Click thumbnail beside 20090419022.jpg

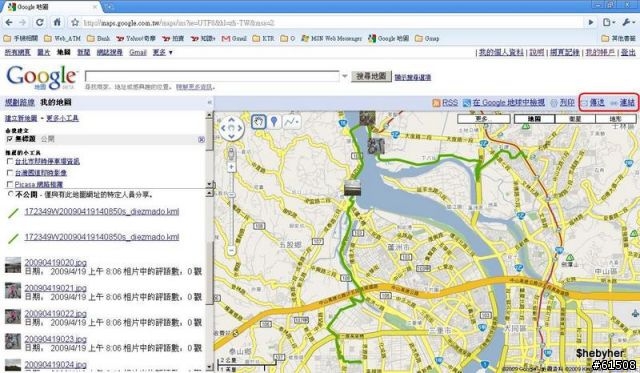[13, 316]
